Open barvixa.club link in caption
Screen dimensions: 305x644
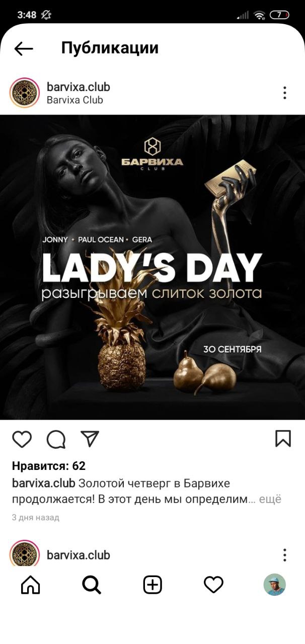(x=44, y=484)
